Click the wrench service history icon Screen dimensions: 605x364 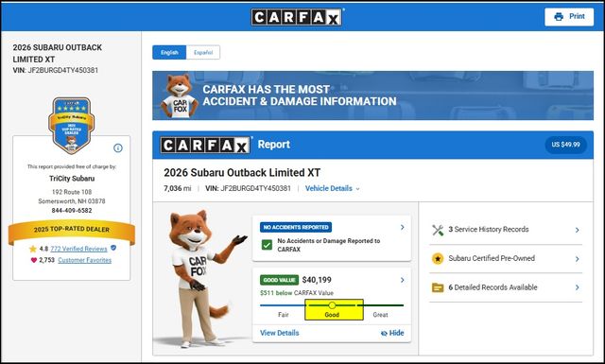(x=438, y=230)
